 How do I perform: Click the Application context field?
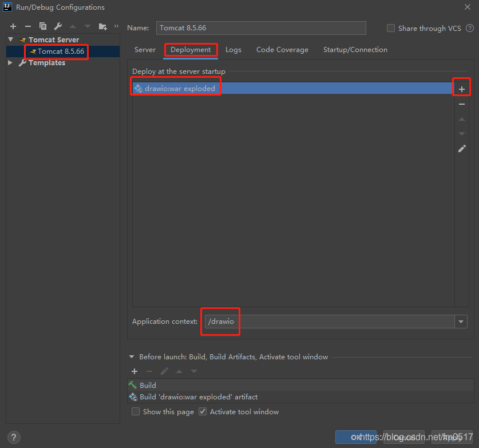point(330,322)
